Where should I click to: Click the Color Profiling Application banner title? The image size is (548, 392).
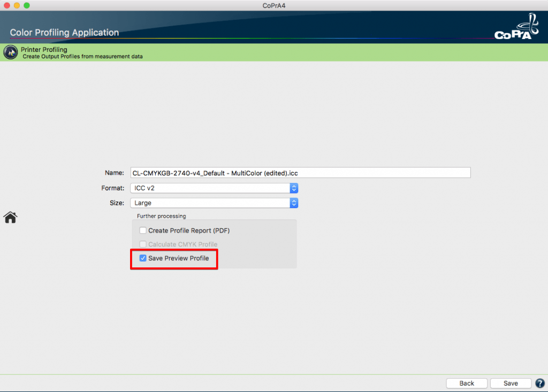click(64, 33)
